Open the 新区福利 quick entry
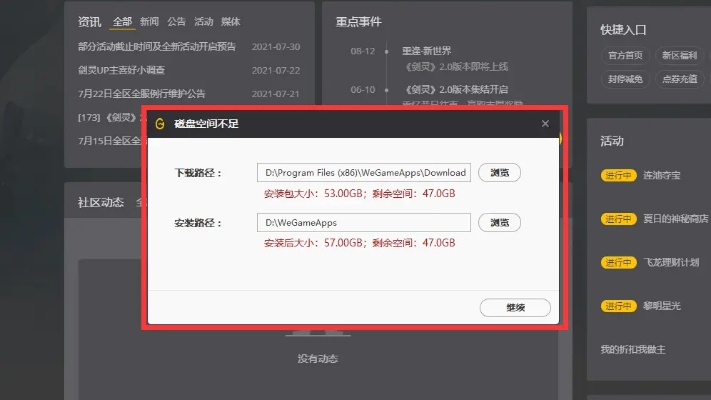This screenshot has width=711, height=400. 677,55
